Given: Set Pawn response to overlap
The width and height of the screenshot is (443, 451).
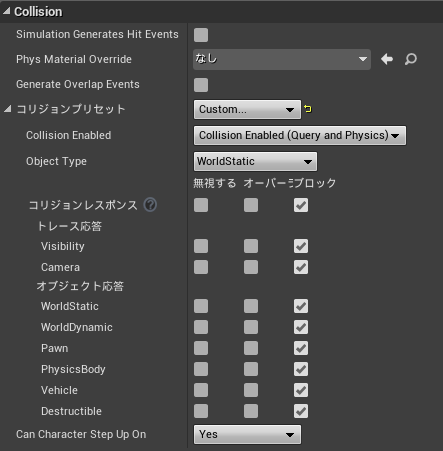Looking at the screenshot, I should (x=251, y=348).
